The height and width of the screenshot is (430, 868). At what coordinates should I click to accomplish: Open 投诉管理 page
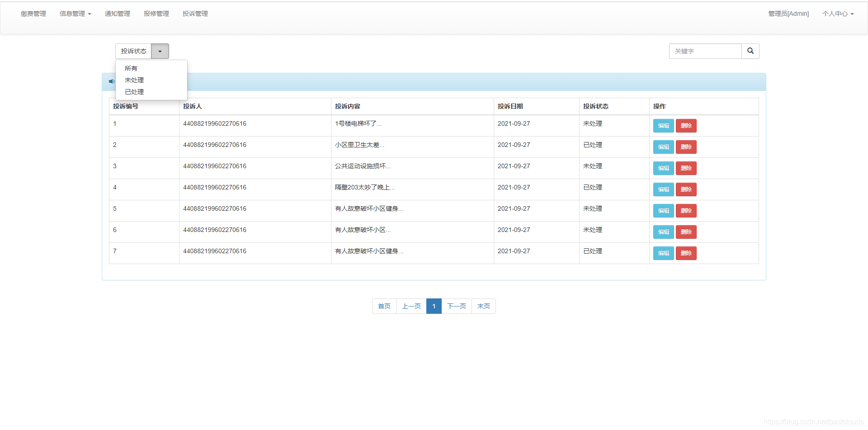pyautogui.click(x=195, y=14)
